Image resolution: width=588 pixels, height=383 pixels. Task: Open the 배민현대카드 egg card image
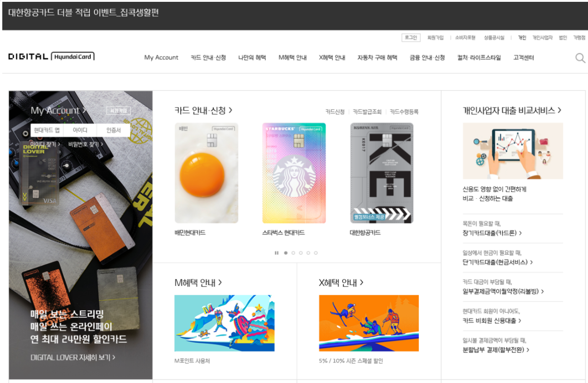[206, 173]
